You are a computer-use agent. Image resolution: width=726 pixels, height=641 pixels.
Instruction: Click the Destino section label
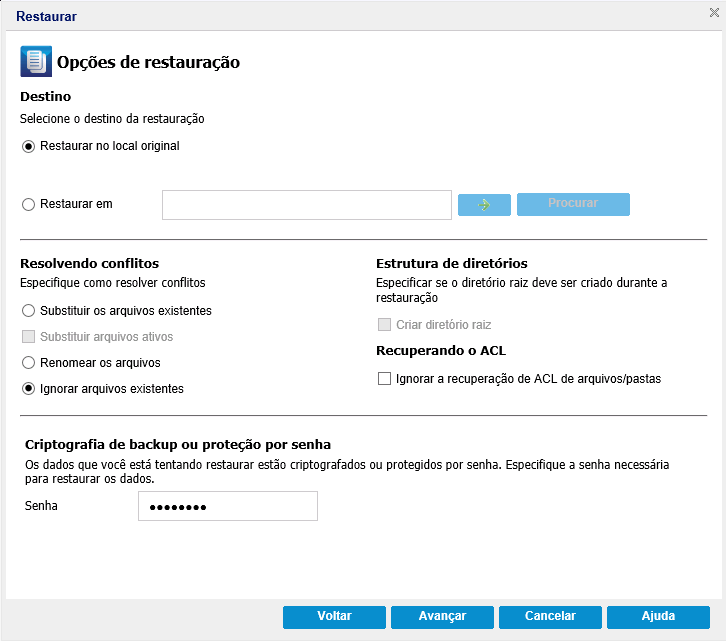(45, 96)
